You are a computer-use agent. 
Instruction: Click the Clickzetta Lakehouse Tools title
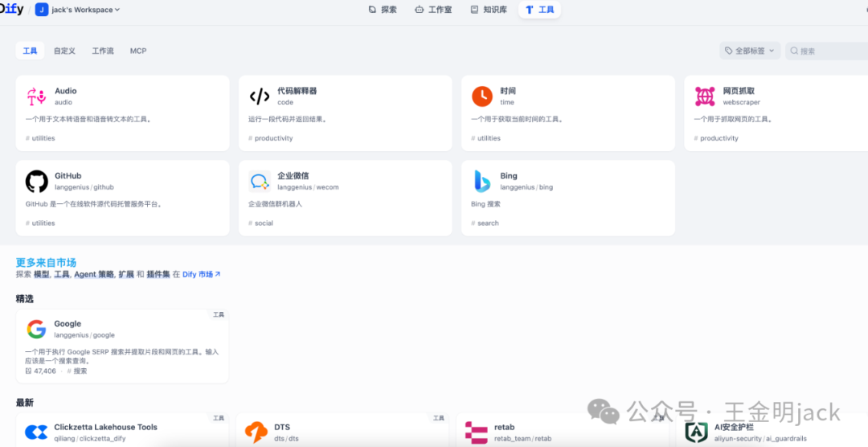point(106,427)
